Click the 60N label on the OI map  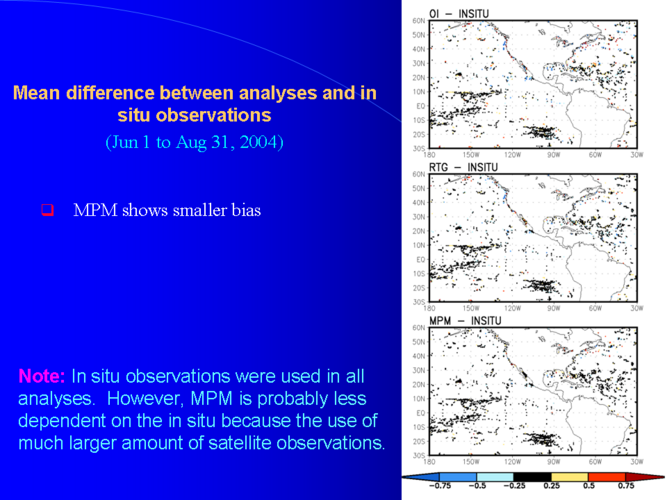[419, 21]
